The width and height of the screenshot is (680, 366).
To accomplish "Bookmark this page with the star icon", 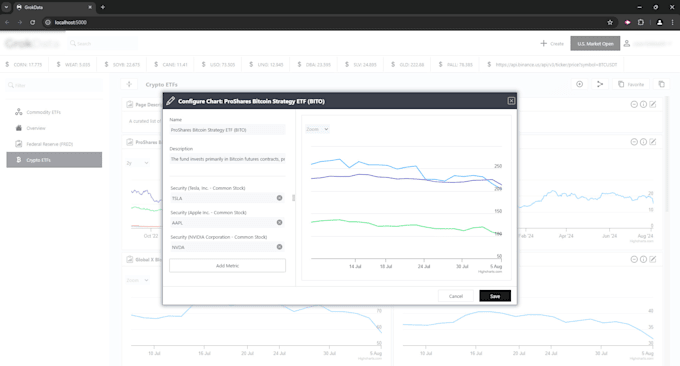I will click(610, 22).
